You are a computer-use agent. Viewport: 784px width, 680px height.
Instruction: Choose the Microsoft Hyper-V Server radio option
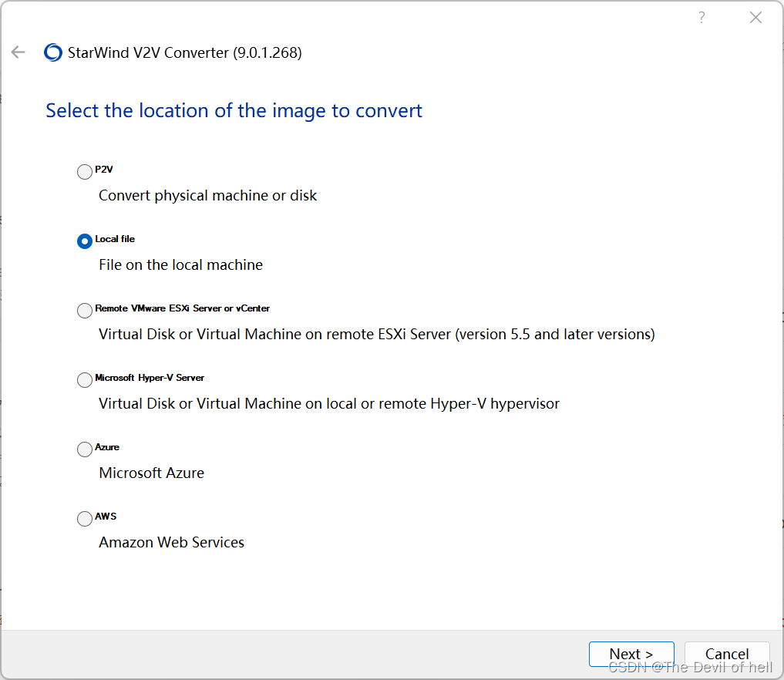click(x=85, y=380)
